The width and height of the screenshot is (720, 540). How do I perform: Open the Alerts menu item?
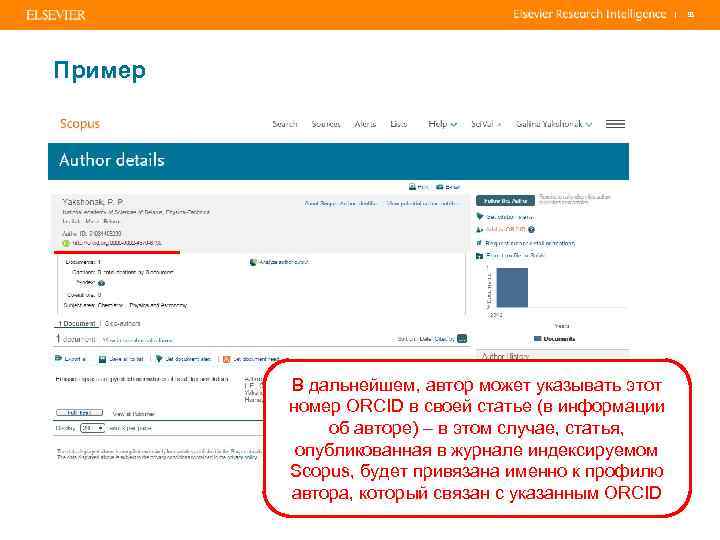pos(365,124)
